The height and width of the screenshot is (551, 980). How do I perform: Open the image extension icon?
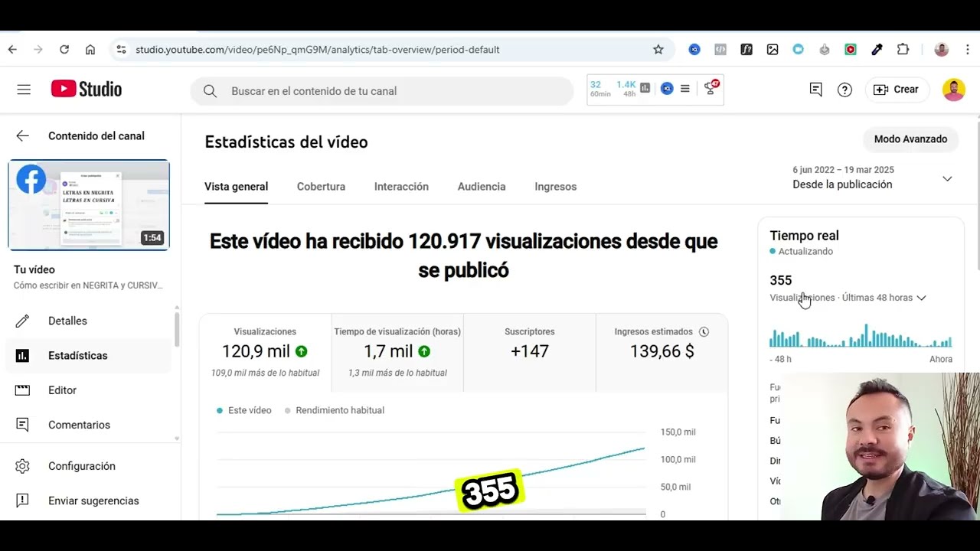pyautogui.click(x=773, y=50)
